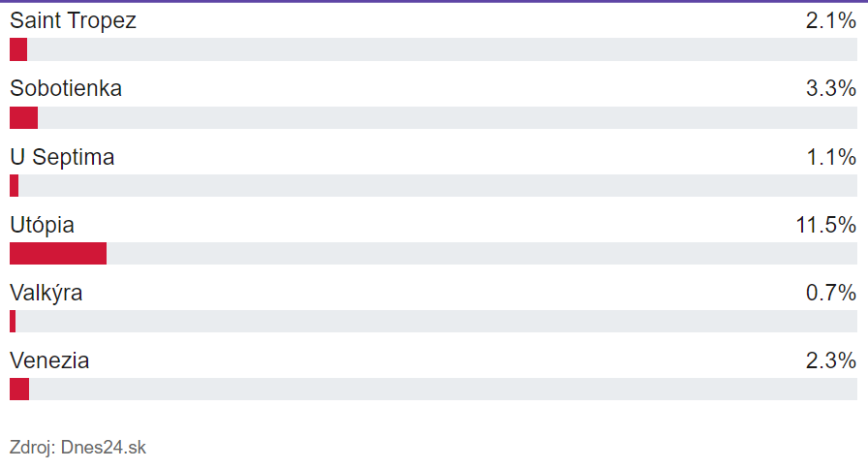Select the U Septima poll label
The width and height of the screenshot is (868, 469).
pyautogui.click(x=62, y=157)
